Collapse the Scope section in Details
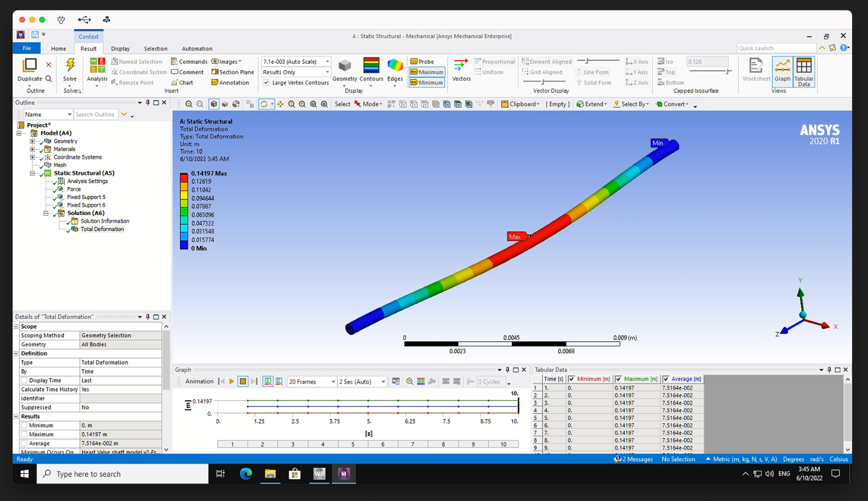This screenshot has height=501, width=868. pyautogui.click(x=16, y=327)
